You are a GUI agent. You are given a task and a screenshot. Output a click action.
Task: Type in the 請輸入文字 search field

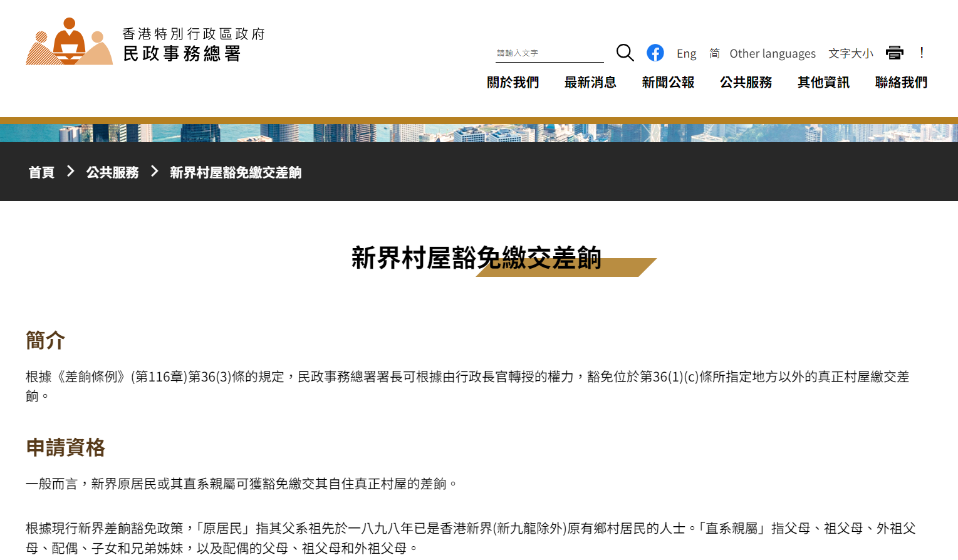point(549,53)
